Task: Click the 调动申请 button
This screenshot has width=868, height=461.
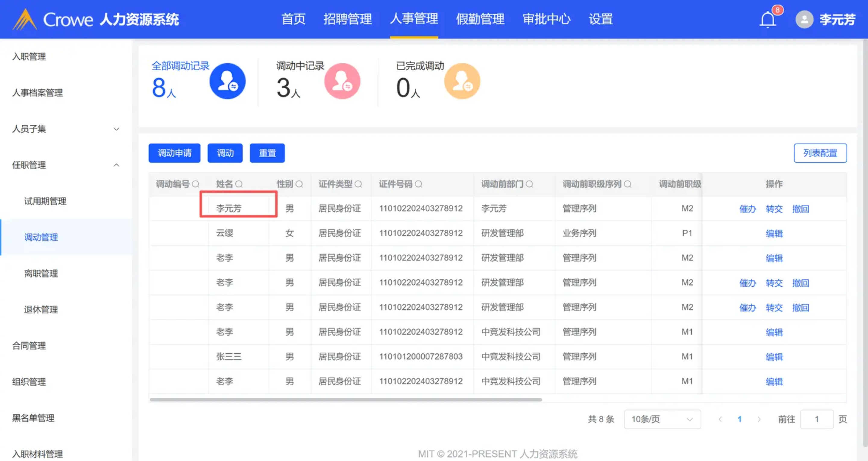Action: pos(174,153)
